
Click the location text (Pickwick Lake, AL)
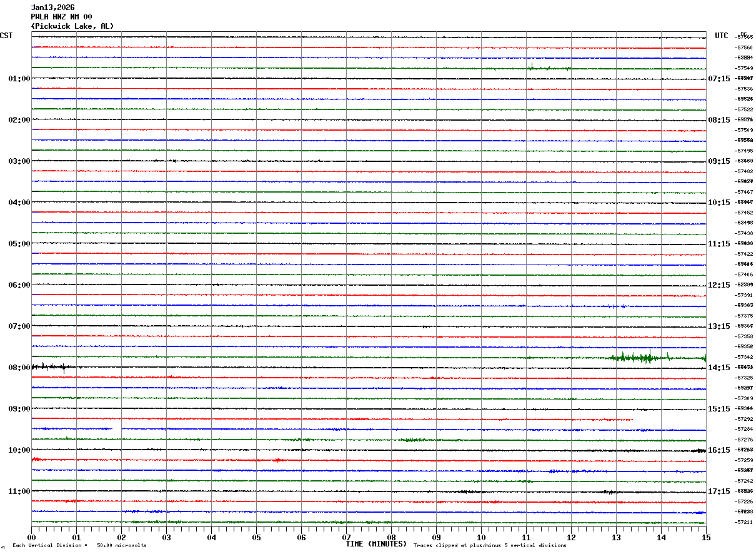[72, 26]
